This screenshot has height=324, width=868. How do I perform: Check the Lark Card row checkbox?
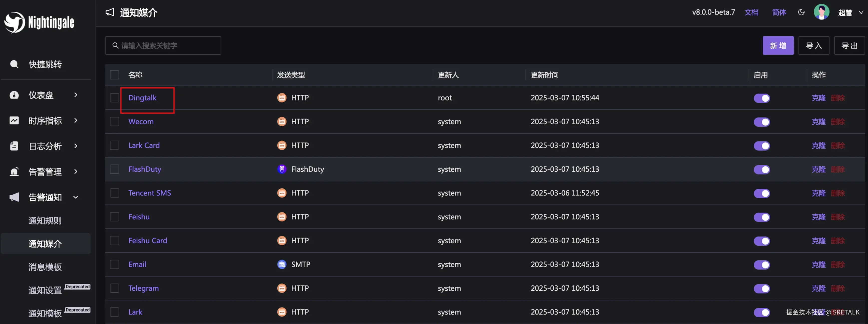pos(115,145)
